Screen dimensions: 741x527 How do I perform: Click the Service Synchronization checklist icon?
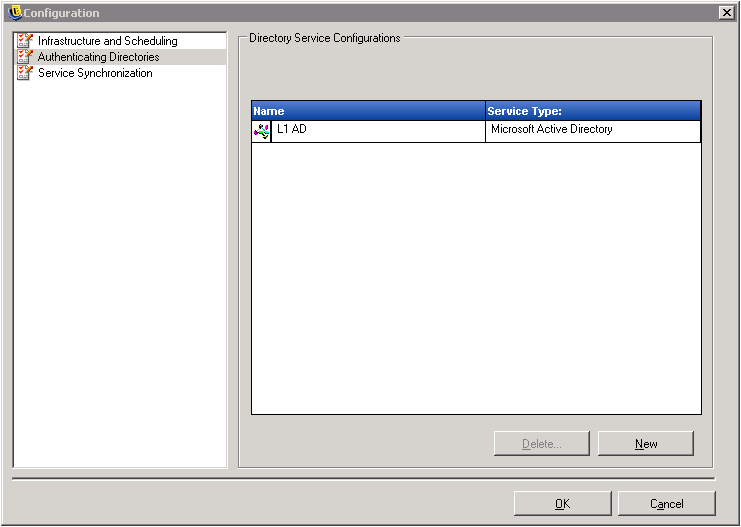tap(25, 73)
